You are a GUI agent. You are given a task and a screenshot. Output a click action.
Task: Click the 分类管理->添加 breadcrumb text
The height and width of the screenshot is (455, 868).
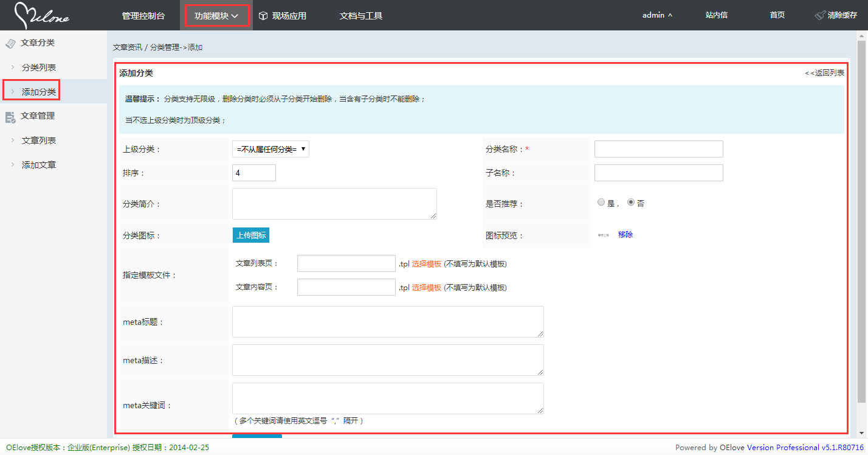[176, 47]
